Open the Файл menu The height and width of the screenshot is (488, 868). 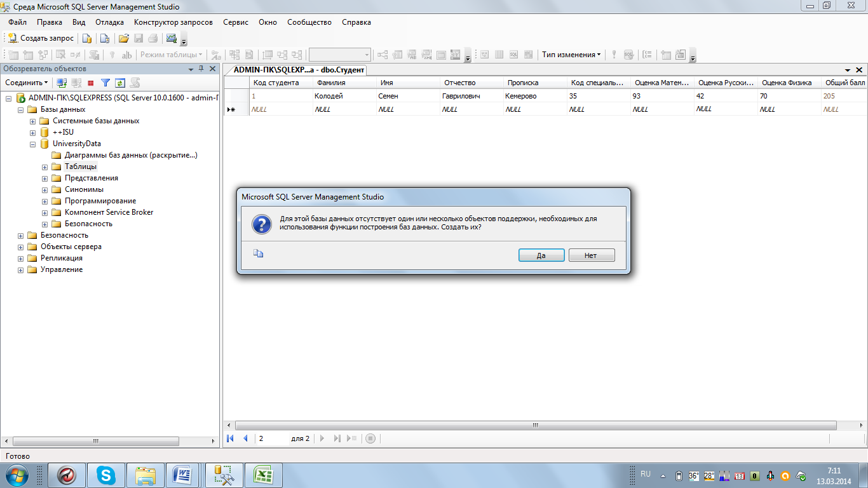pos(17,22)
